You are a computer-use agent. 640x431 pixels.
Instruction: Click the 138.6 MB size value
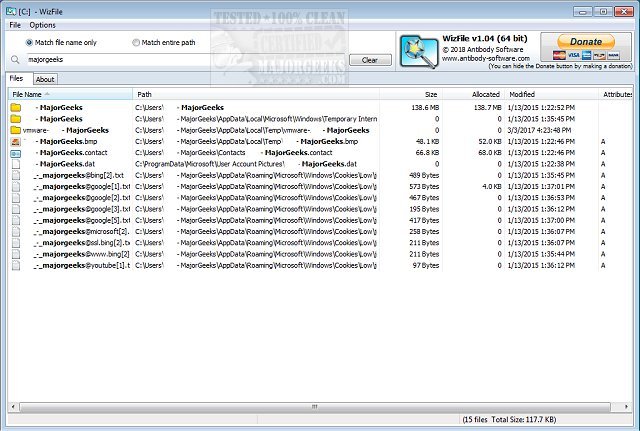pos(425,108)
